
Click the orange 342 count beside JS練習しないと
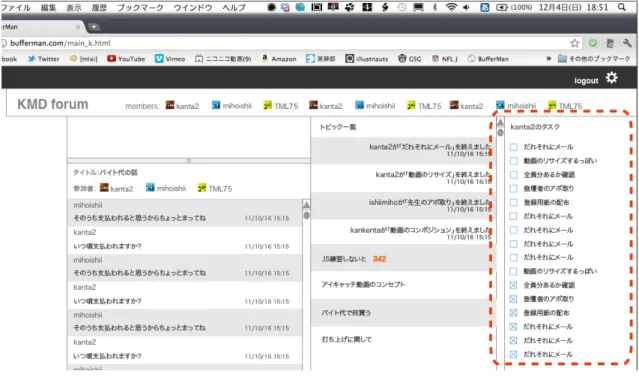[379, 259]
